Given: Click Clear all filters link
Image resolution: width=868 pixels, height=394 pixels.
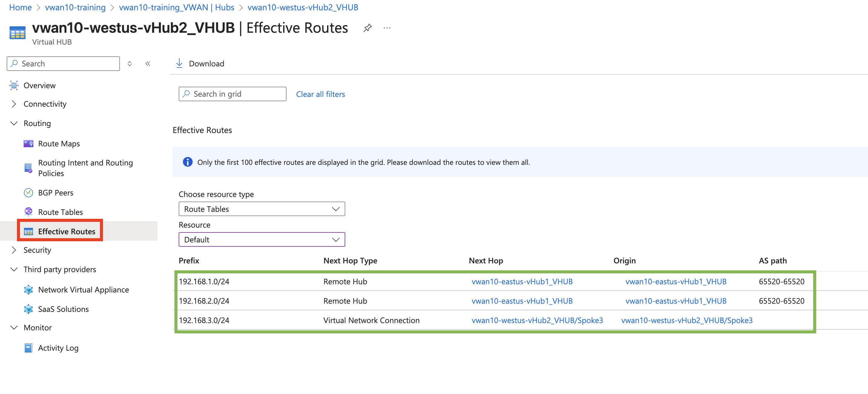Looking at the screenshot, I should tap(320, 94).
